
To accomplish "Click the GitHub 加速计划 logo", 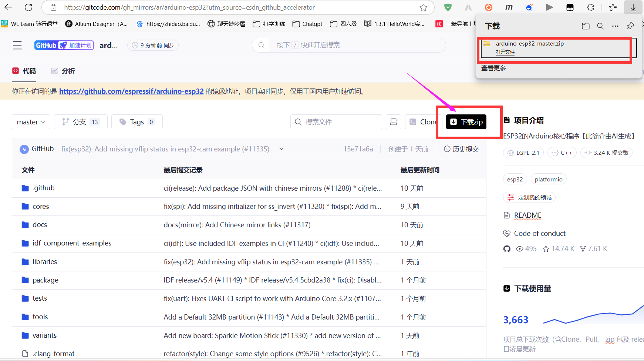I will click(x=64, y=45).
